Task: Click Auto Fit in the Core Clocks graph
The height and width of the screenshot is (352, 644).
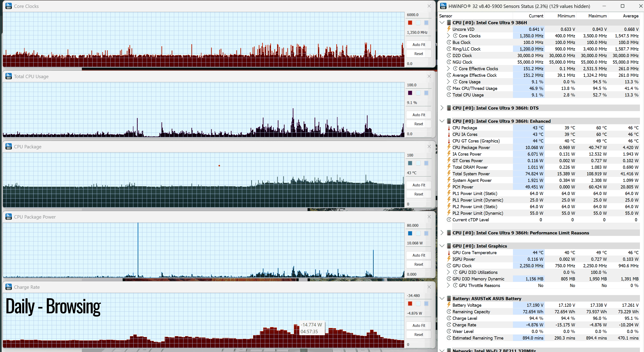Action: click(x=419, y=45)
